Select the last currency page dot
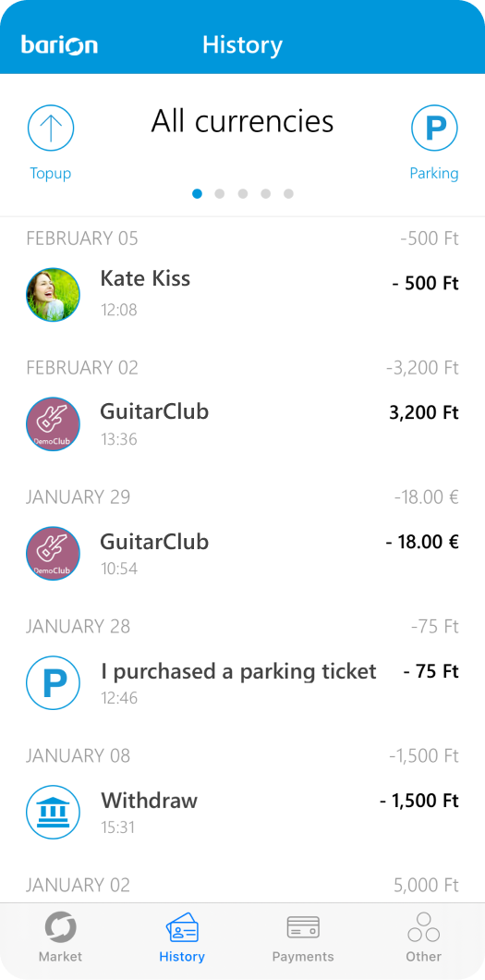This screenshot has height=980, width=485. click(x=288, y=194)
